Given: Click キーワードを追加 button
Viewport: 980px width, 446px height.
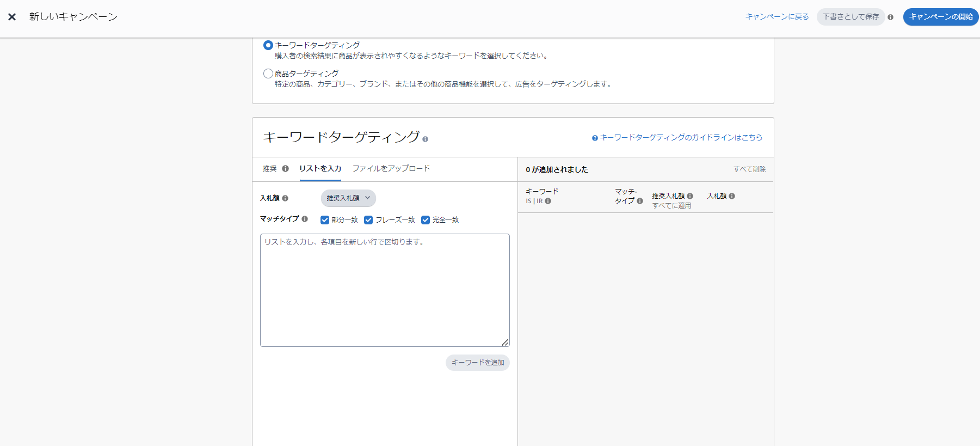Looking at the screenshot, I should tap(478, 363).
